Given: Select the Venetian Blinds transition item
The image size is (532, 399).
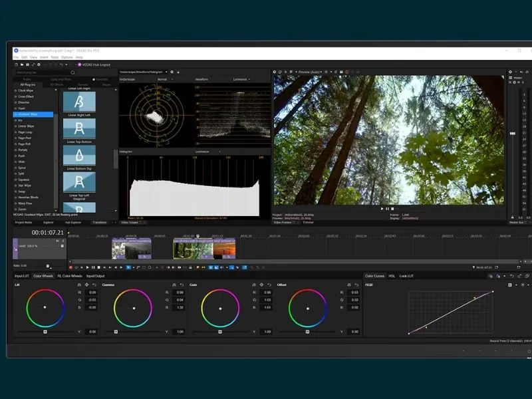Looking at the screenshot, I should [28, 198].
